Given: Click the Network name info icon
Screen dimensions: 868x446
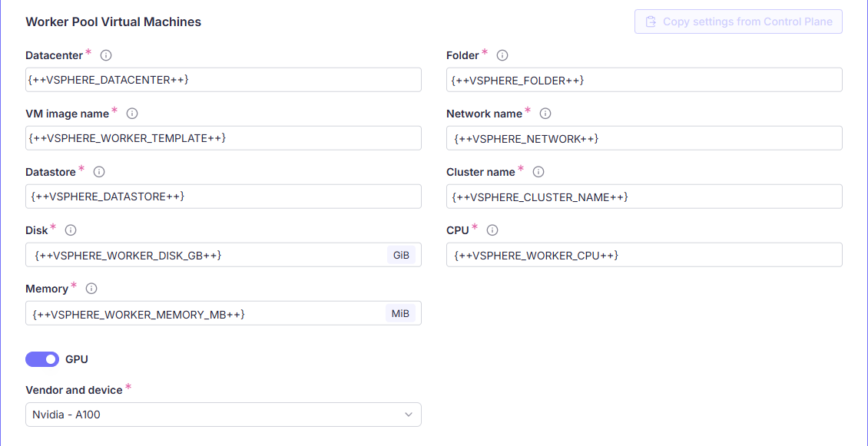Looking at the screenshot, I should (545, 114).
